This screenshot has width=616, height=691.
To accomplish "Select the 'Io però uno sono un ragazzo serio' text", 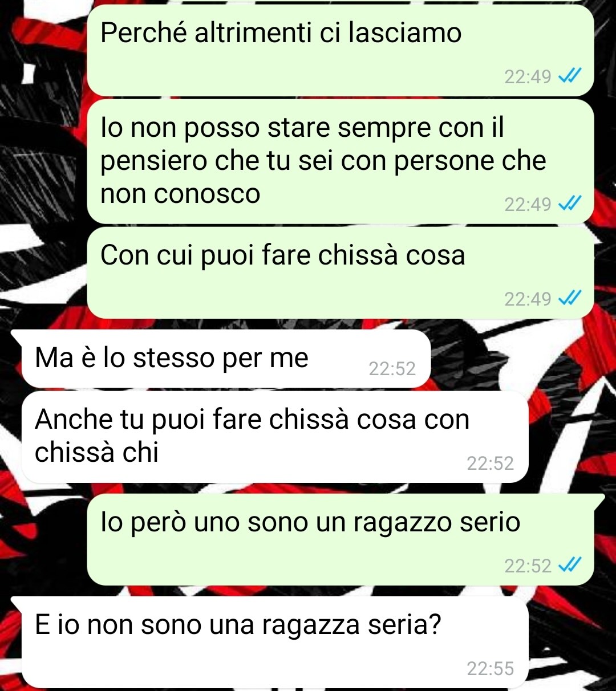I will point(310,522).
